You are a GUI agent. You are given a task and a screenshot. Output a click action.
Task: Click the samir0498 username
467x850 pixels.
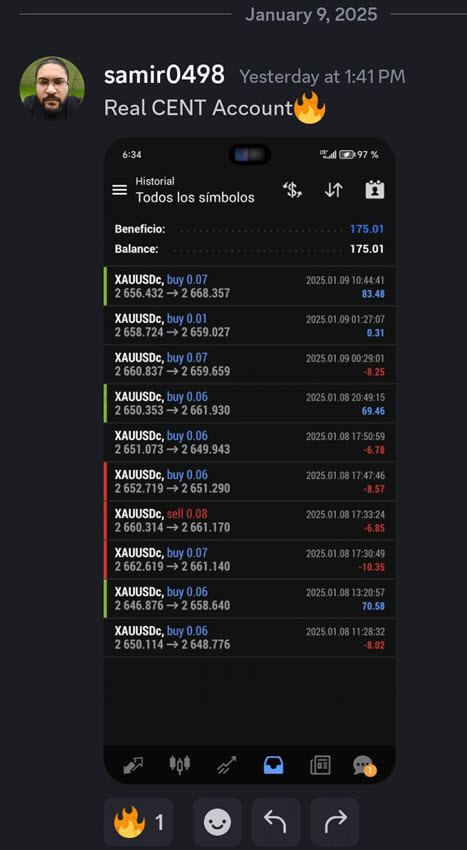tap(164, 75)
